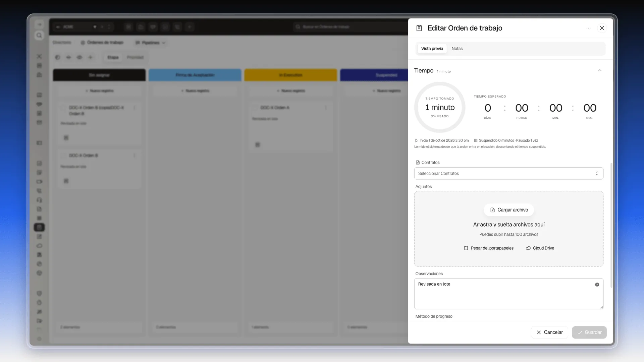The image size is (644, 362).
Task: Click the play icon next to Inicio date
Action: point(416,140)
